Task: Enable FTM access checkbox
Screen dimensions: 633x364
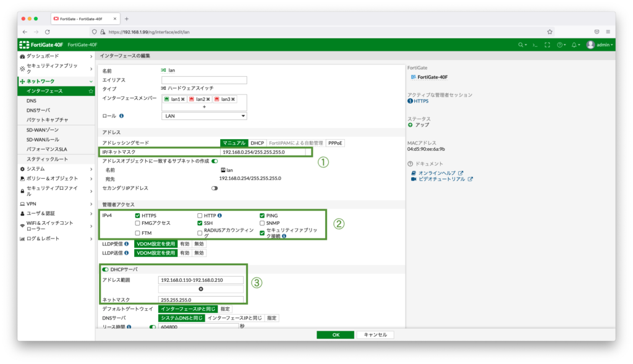Action: [x=138, y=233]
